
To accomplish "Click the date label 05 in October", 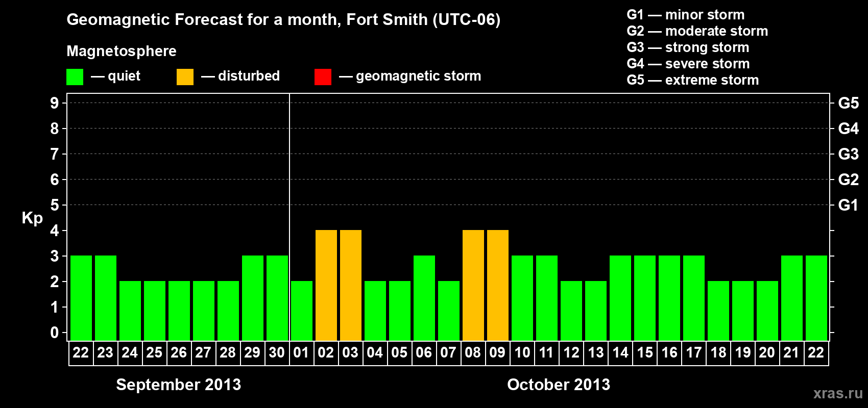I will tap(399, 352).
